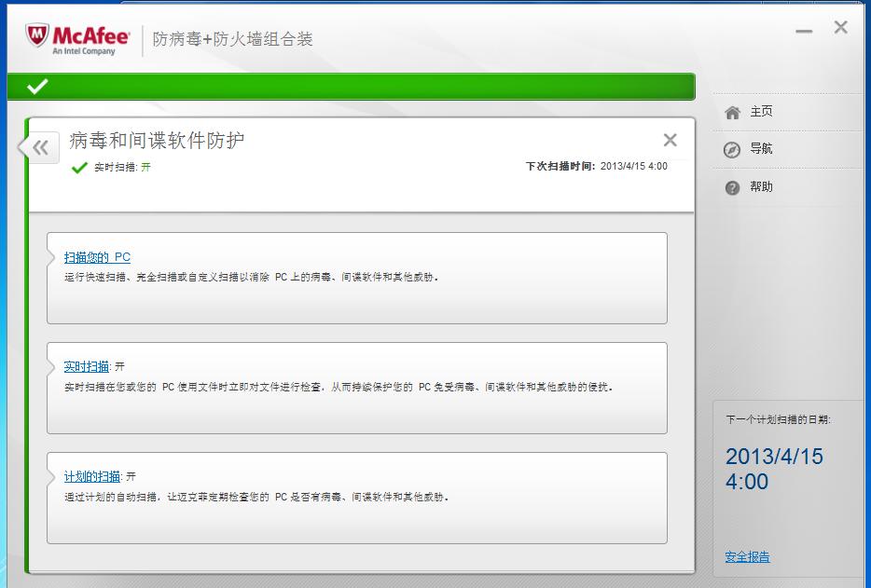
Task: Close the McAfee main window
Action: tap(840, 27)
